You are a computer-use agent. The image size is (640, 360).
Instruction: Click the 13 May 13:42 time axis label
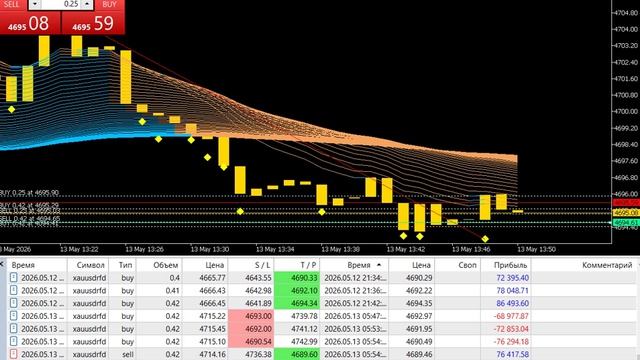[x=406, y=249]
